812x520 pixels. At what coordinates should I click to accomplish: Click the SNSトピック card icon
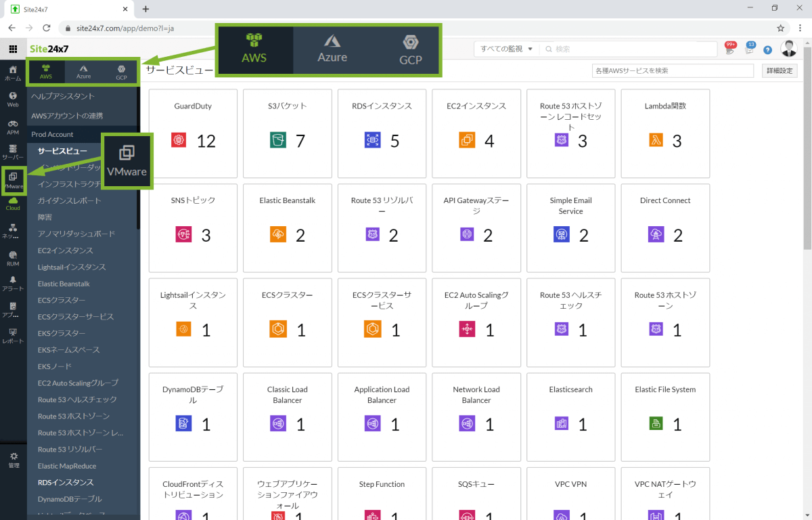(x=183, y=234)
